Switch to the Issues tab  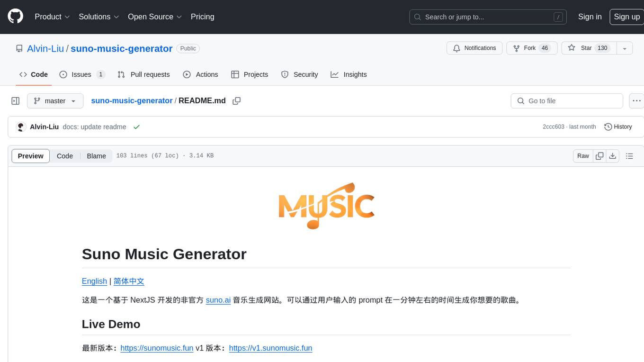tap(82, 74)
